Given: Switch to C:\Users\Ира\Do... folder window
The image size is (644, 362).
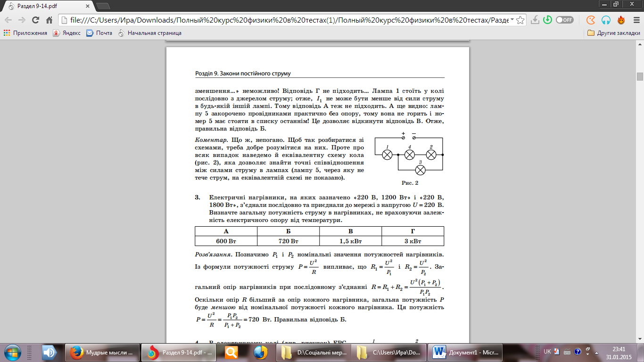Looking at the screenshot, I should point(390,353).
